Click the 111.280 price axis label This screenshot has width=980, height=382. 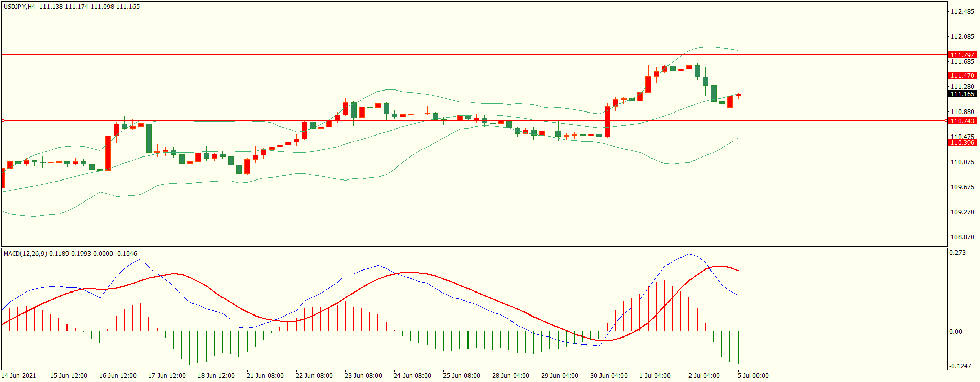(962, 87)
